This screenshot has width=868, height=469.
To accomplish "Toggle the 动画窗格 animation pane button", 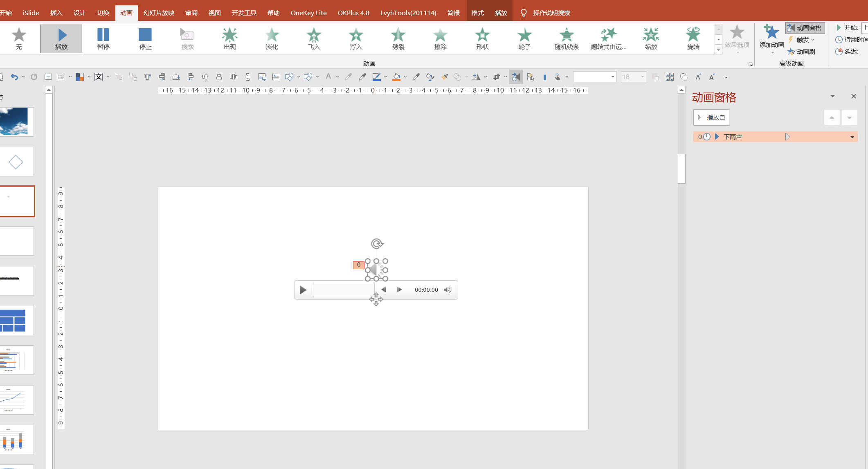I will coord(805,28).
